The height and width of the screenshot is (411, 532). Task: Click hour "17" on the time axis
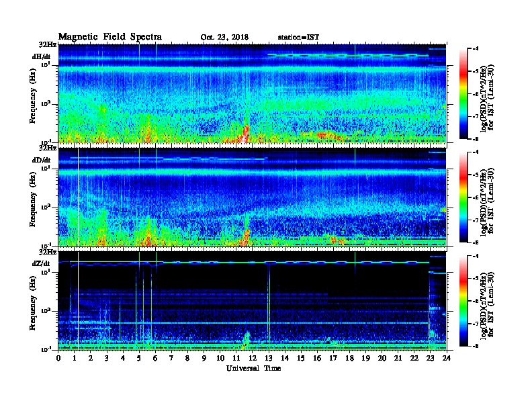click(333, 359)
